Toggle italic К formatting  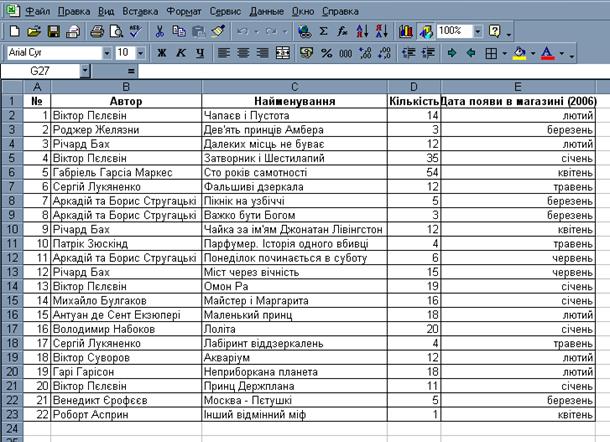pyautogui.click(x=181, y=53)
